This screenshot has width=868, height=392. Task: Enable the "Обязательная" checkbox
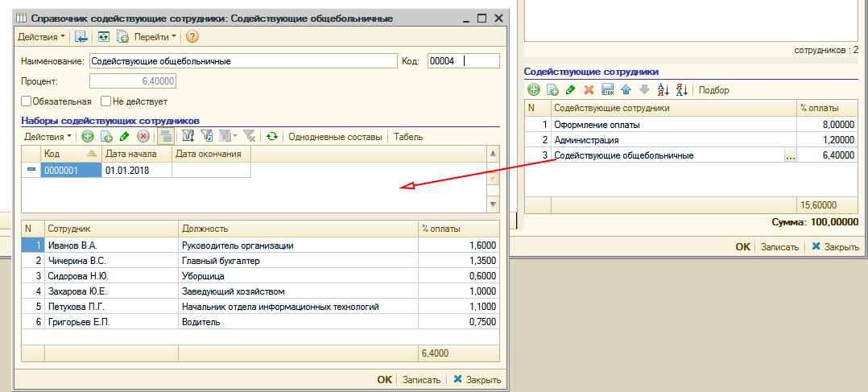[27, 101]
